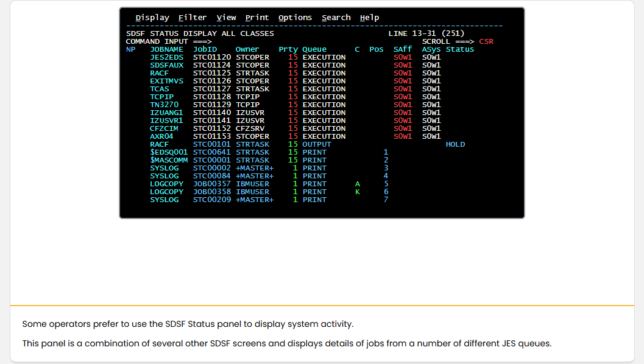Click the SCROLL value CSR
Screen dimensions: 644x364
pyautogui.click(x=486, y=41)
